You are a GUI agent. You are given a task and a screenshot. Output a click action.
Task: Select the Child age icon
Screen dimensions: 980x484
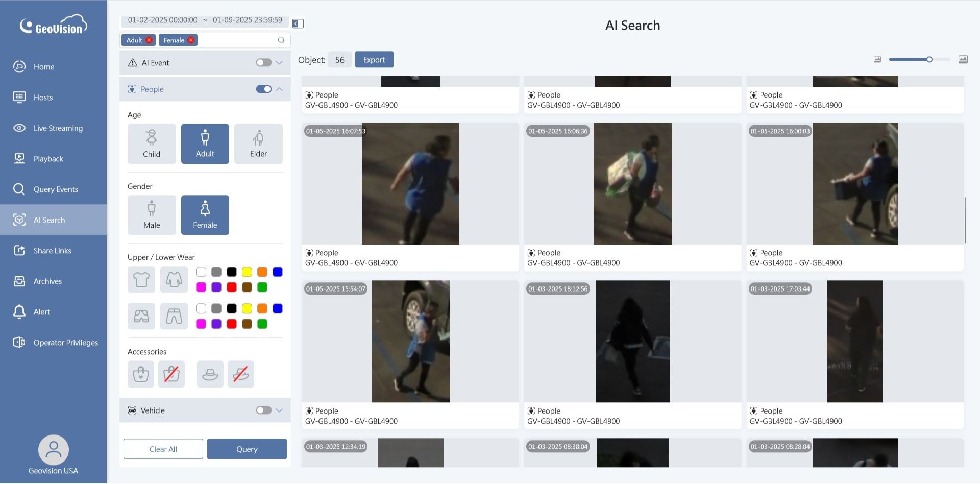pyautogui.click(x=152, y=143)
